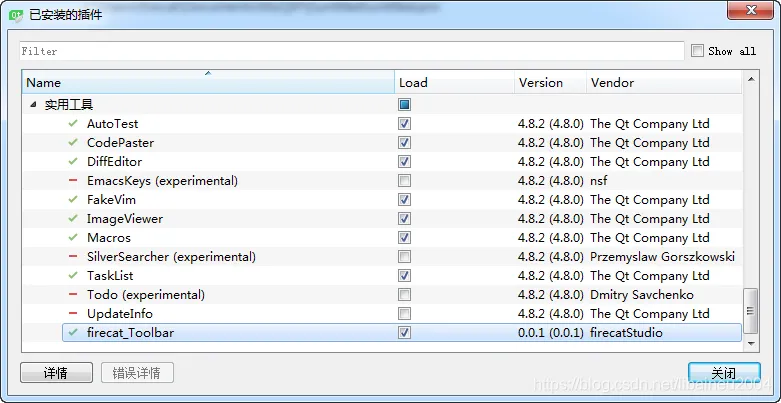Click the green check icon beside TaskList
The width and height of the screenshot is (781, 403).
click(x=73, y=275)
